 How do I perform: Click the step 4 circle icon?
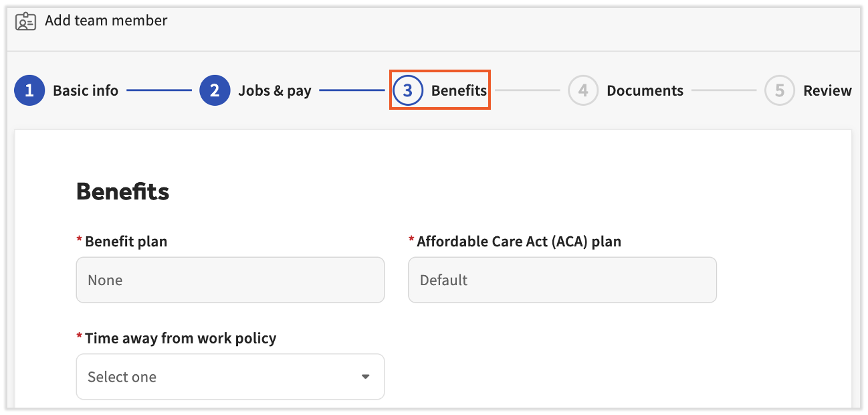coord(583,90)
